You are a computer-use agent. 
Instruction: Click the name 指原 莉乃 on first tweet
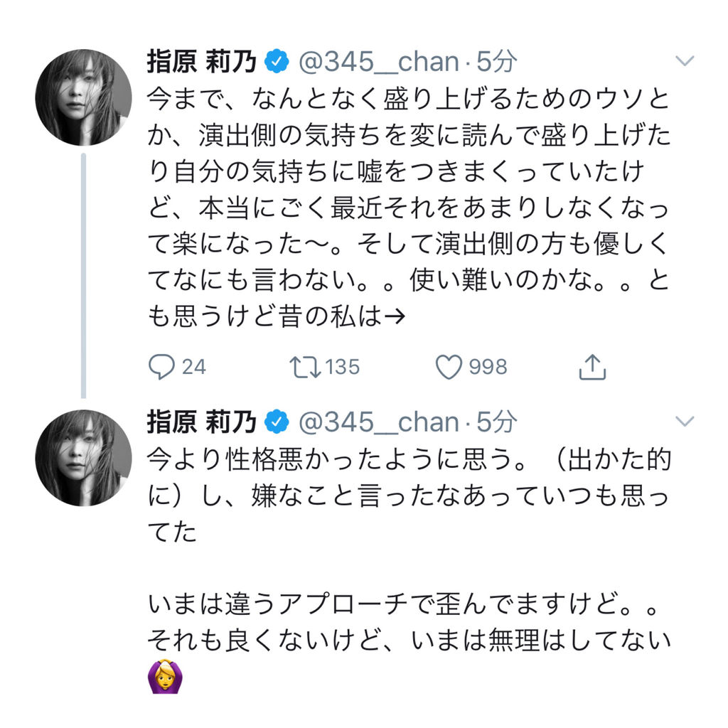[202, 63]
